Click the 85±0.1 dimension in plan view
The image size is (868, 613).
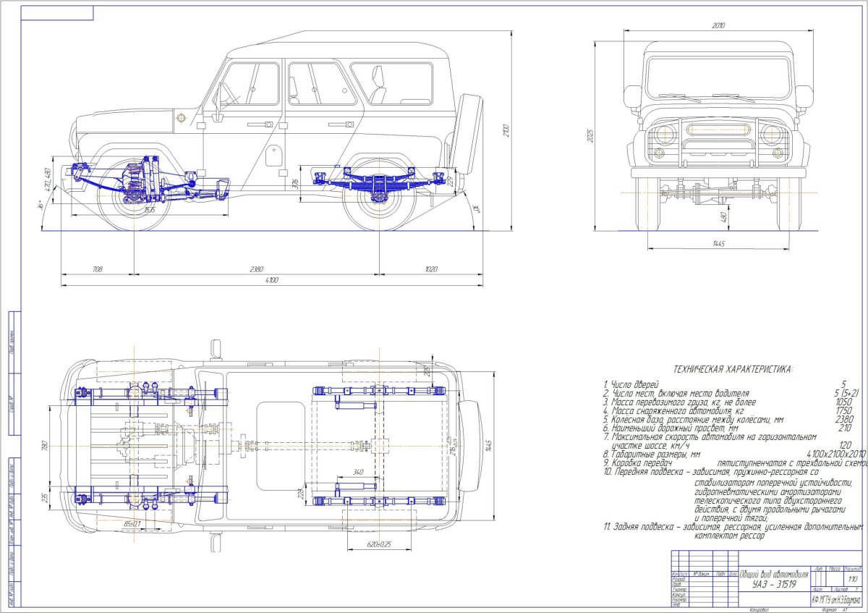[132, 524]
